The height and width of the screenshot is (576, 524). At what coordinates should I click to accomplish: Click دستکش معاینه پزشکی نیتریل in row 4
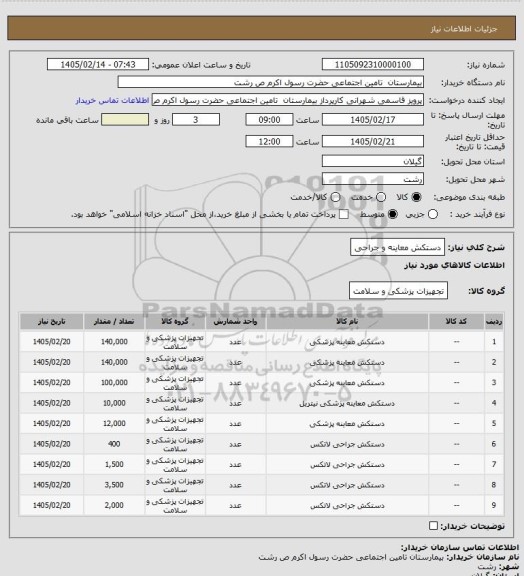click(347, 403)
